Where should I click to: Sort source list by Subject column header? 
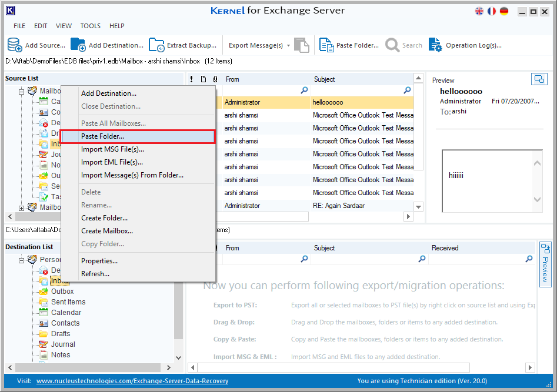(x=362, y=79)
